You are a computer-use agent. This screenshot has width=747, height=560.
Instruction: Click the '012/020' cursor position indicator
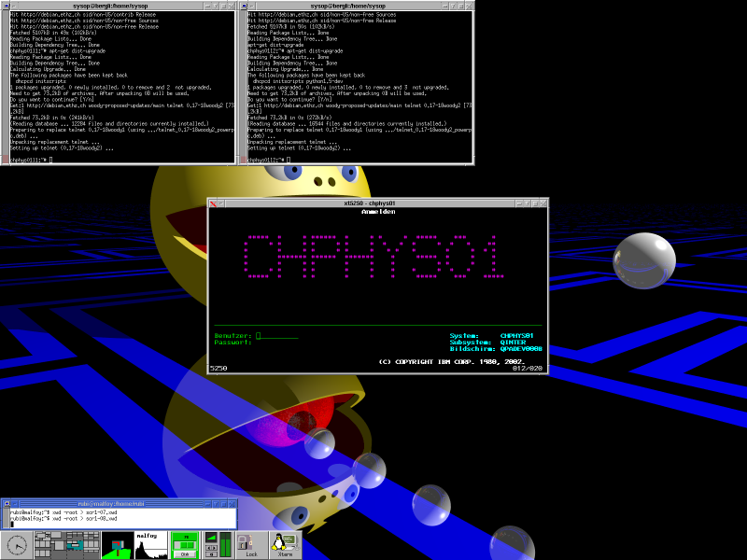tap(528, 368)
